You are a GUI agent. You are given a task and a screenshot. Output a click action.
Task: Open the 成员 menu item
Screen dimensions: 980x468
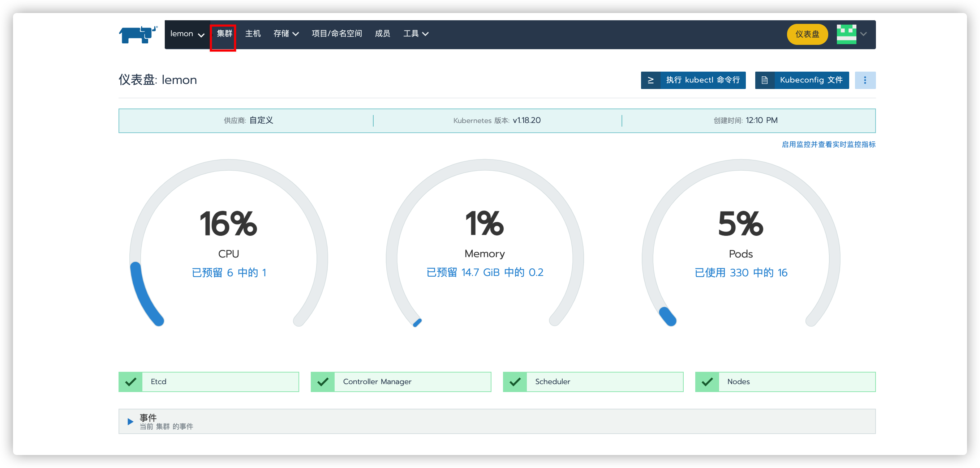click(x=382, y=34)
